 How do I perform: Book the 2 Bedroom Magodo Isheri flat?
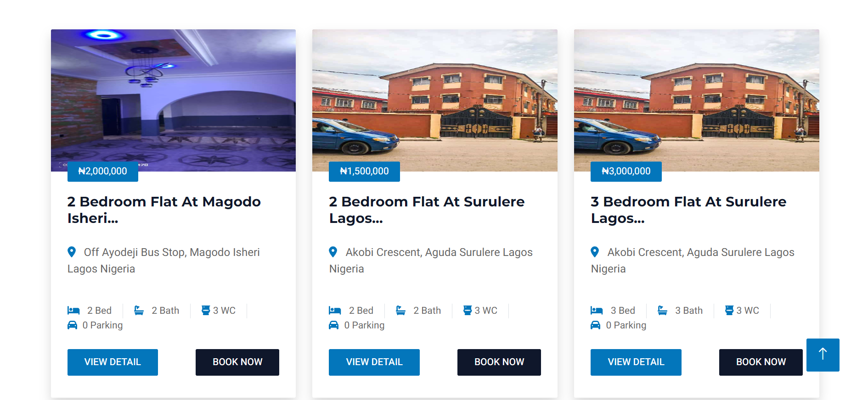pyautogui.click(x=237, y=362)
